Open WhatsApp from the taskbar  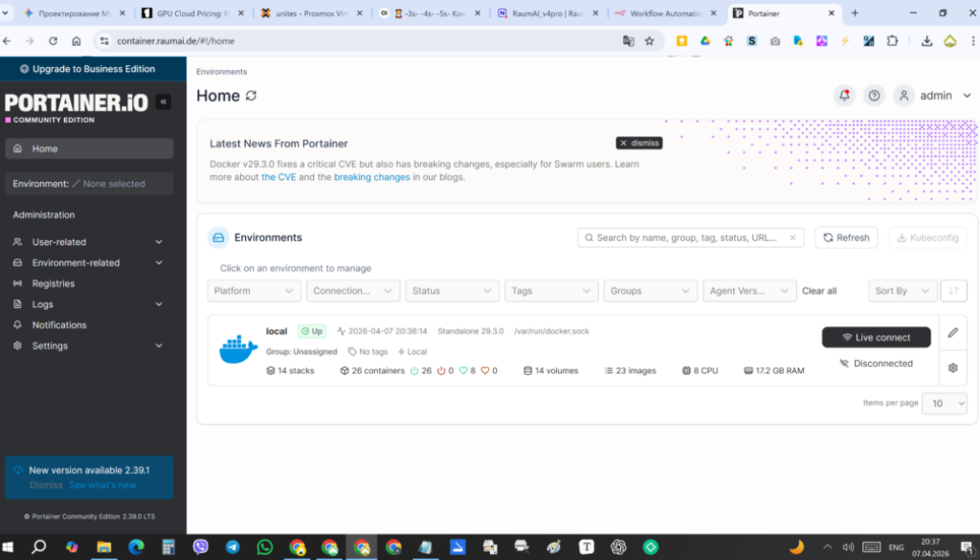(265, 547)
